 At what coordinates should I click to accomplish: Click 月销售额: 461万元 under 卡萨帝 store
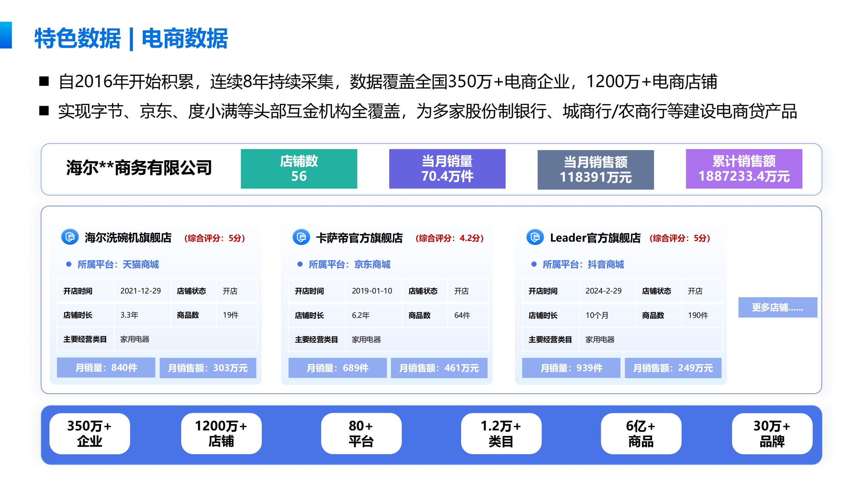tap(439, 368)
